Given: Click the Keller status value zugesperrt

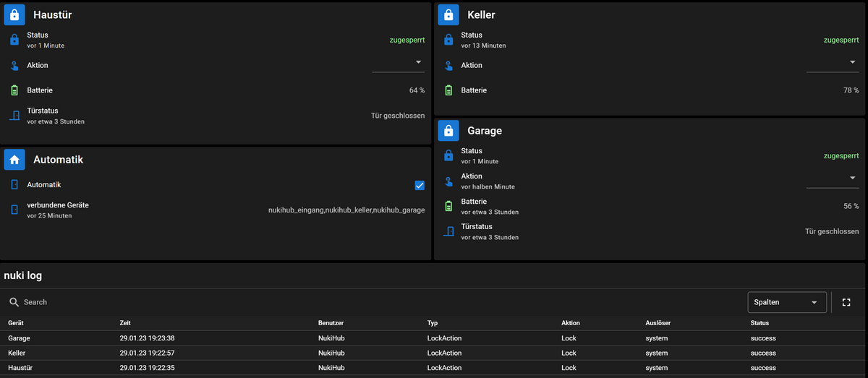Looking at the screenshot, I should pyautogui.click(x=841, y=40).
